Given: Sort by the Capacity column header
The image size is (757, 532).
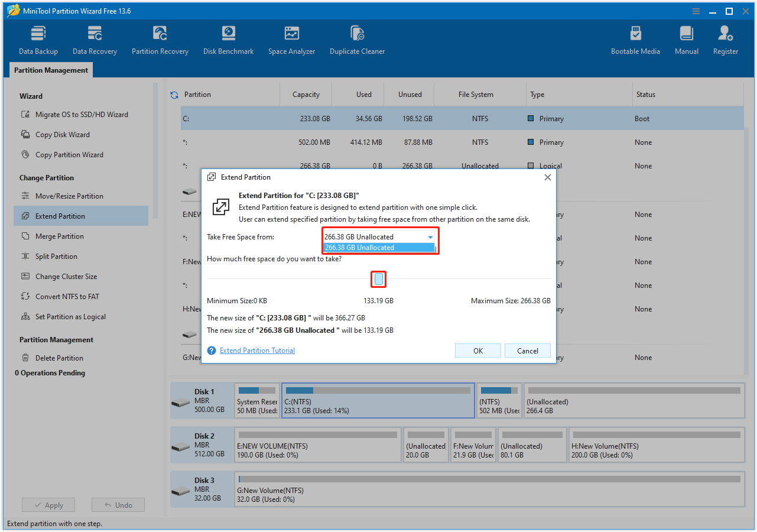Looking at the screenshot, I should point(306,95).
